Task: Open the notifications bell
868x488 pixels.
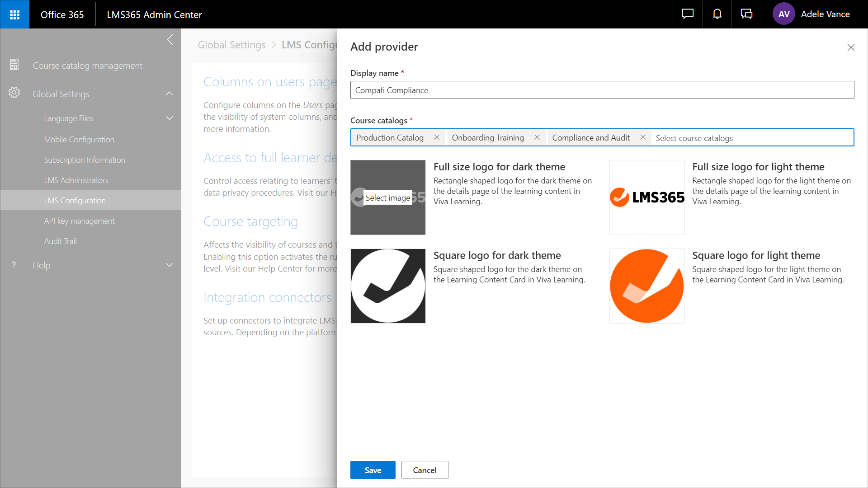Action: pos(717,14)
